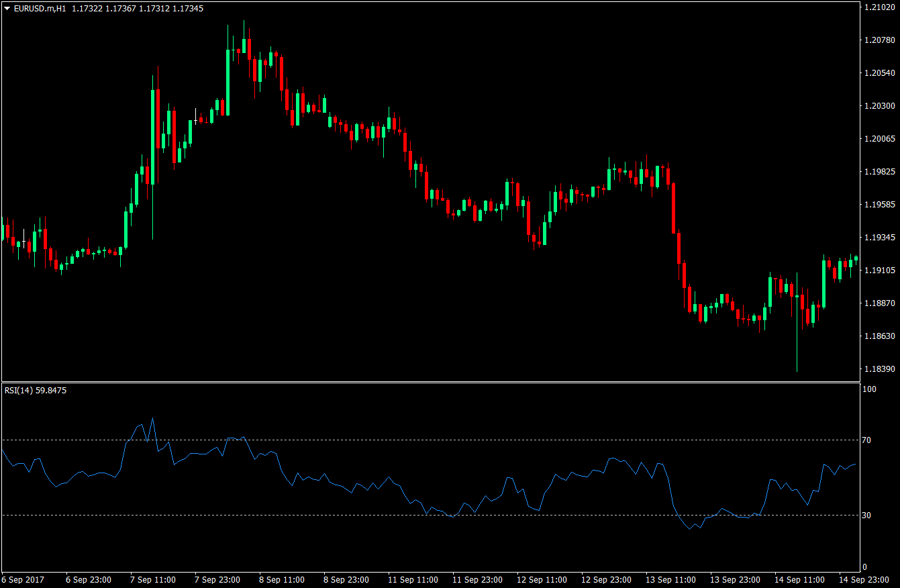Click the dashed 30 oversold level line
The height and width of the screenshot is (588, 900).
click(x=436, y=516)
